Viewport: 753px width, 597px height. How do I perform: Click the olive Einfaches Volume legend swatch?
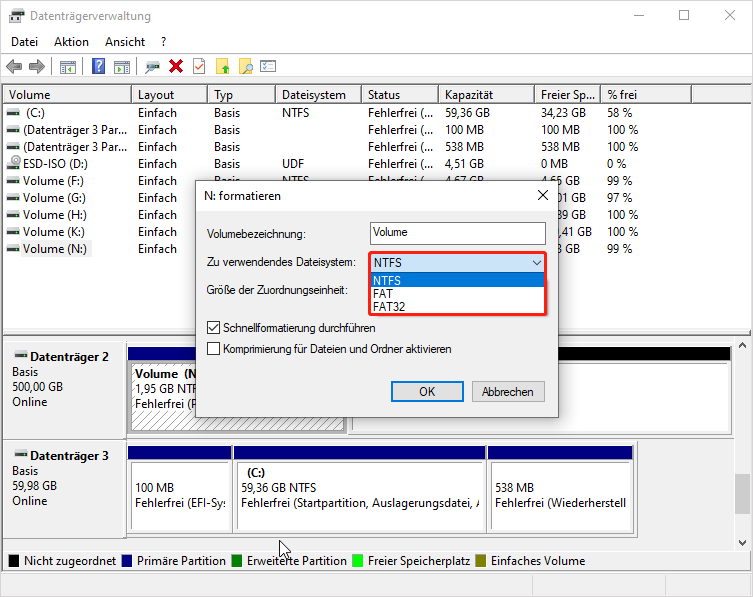pos(481,560)
